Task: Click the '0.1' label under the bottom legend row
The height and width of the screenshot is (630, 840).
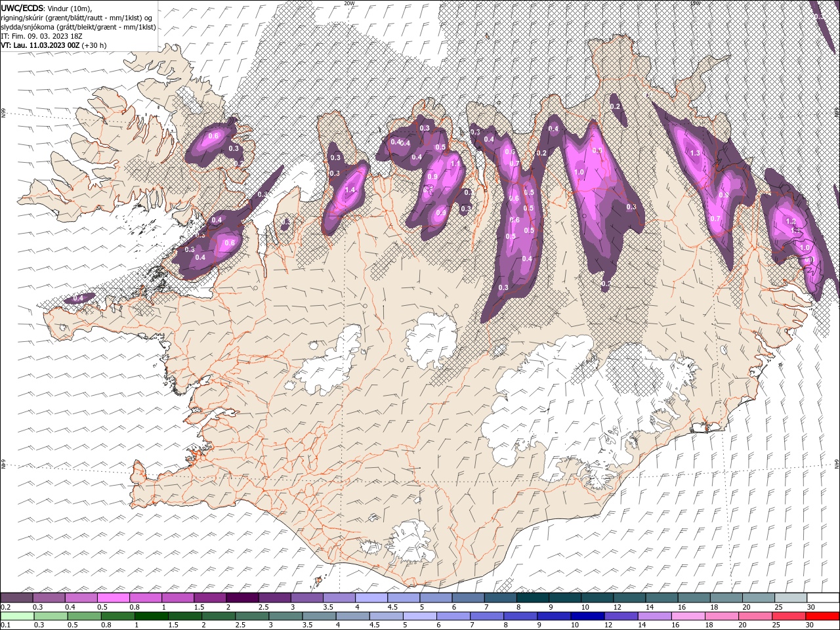Action: (4, 625)
